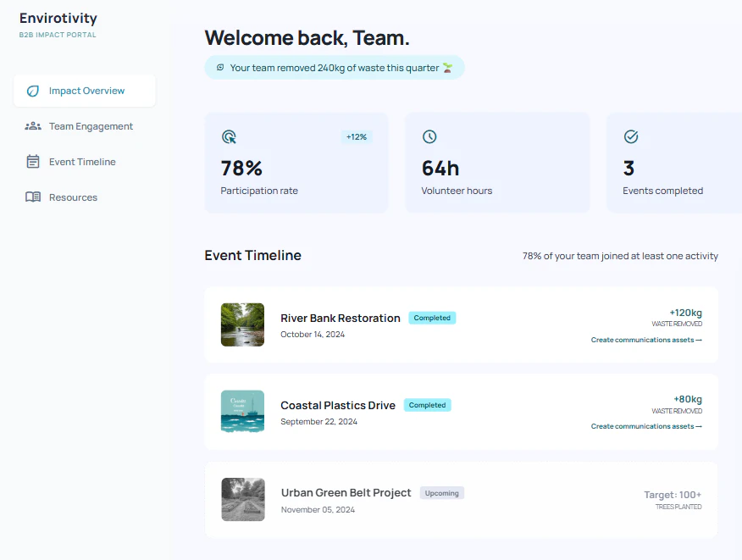The height and width of the screenshot is (560, 742).
Task: Open the Resources sidebar item
Action: coord(85,197)
